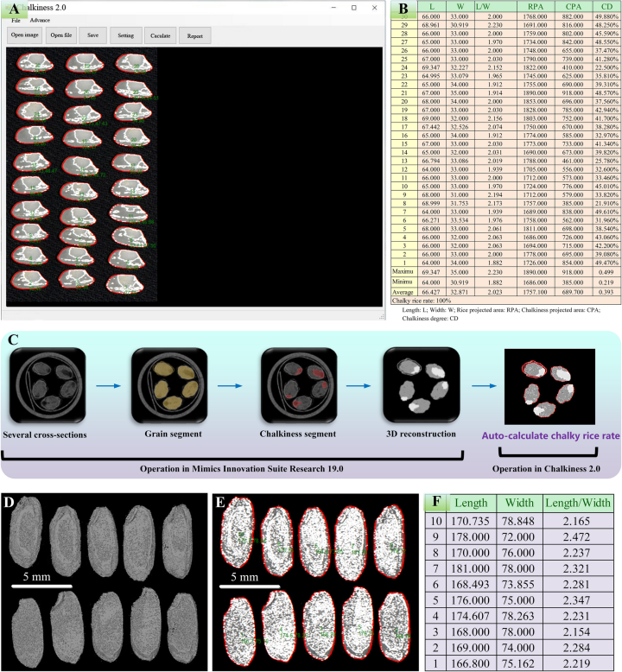622x672 pixels.
Task: Open Setting from the toolbar
Action: click(x=125, y=35)
